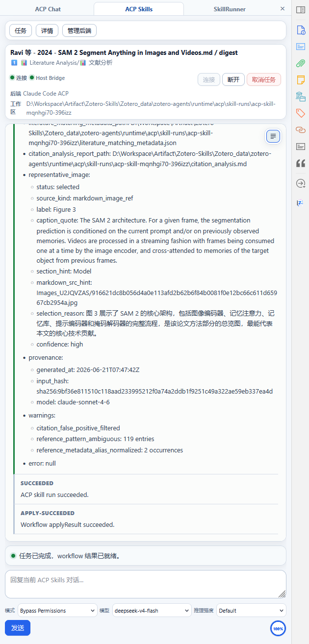Click the 取消任务 cancel button
Image resolution: width=309 pixels, height=644 pixels.
pos(264,79)
